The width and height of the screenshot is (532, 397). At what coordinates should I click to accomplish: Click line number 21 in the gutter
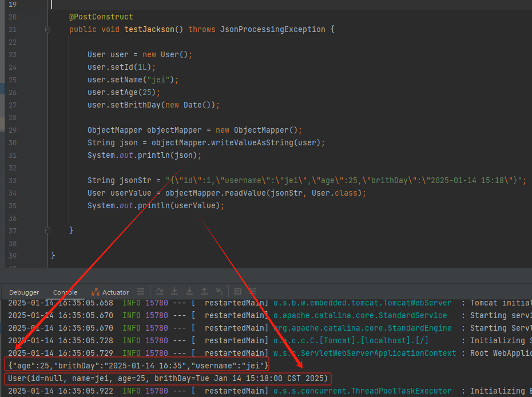(x=13, y=29)
